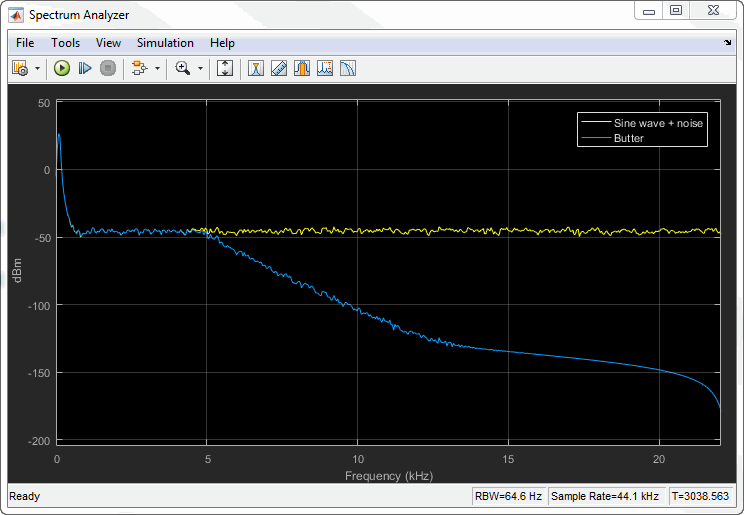744x515 pixels.
Task: Click the 'Frequency (kHz)' axis label
Action: [389, 476]
